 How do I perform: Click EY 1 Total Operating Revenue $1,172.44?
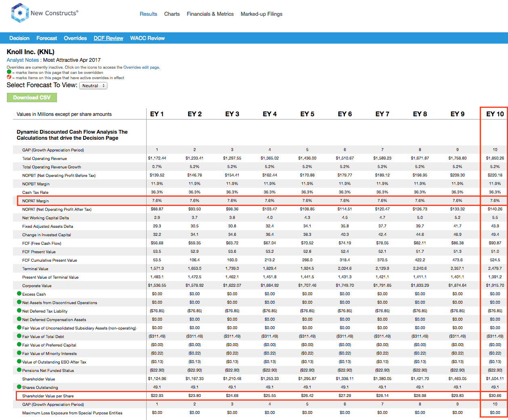pos(157,158)
